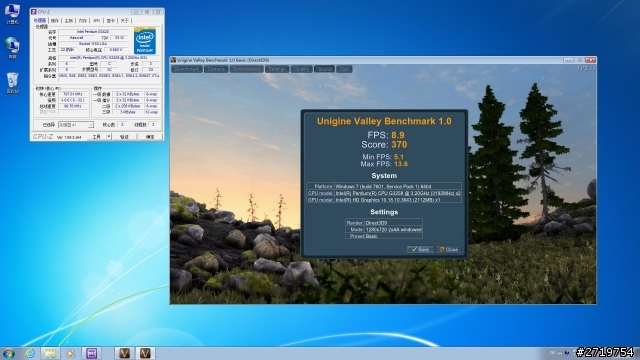This screenshot has height=360, width=640.
Task: Click the cores count field in CPU-Z
Action: 122,124
